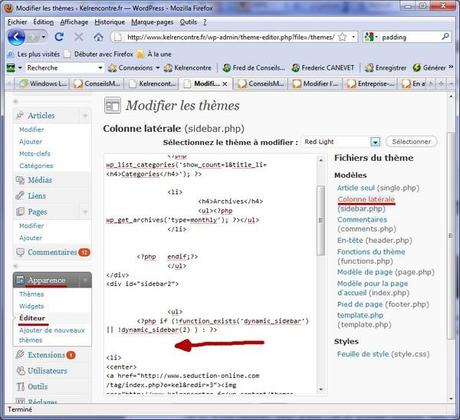
Task: Click the Sélectionner button
Action: coord(411,142)
